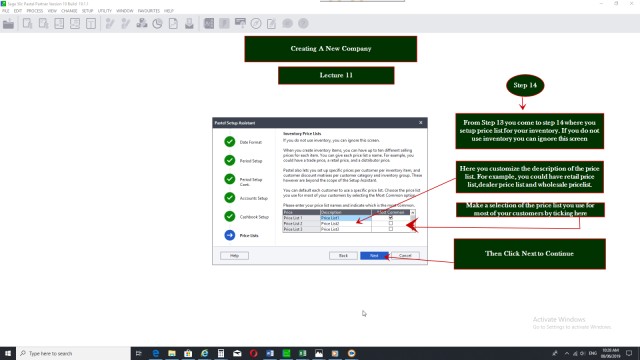Click the pie chart reports toolbar icon
The width and height of the screenshot is (640, 360).
157,24
